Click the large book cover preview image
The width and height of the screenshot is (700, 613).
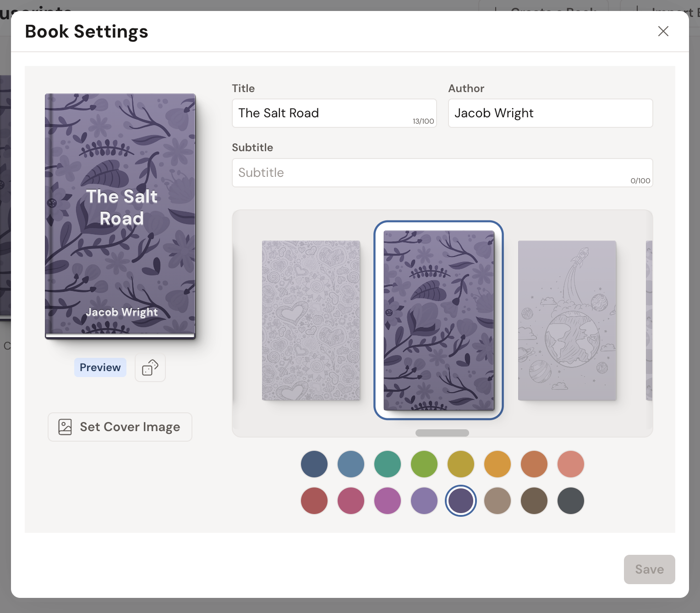120,216
